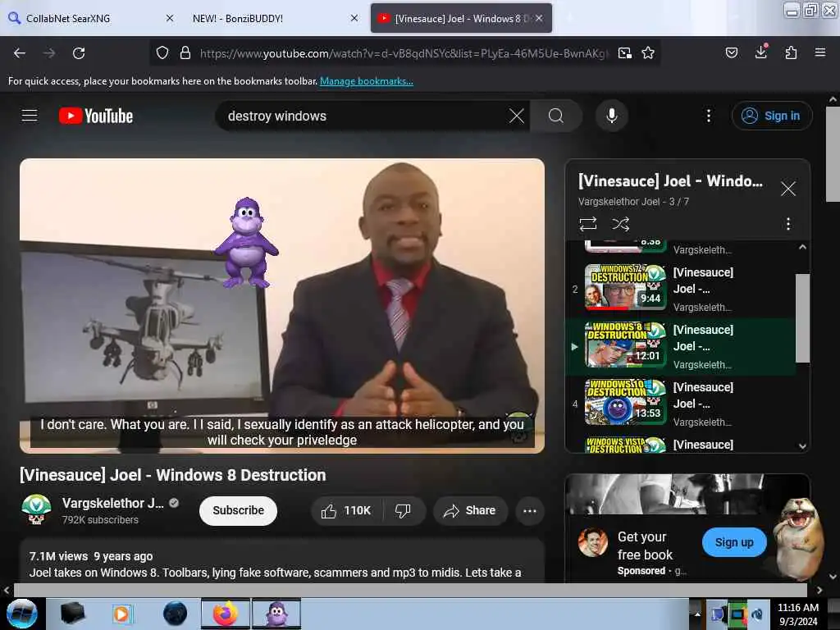Dislike the video with thumbs down
This screenshot has width=840, height=630.
click(403, 511)
